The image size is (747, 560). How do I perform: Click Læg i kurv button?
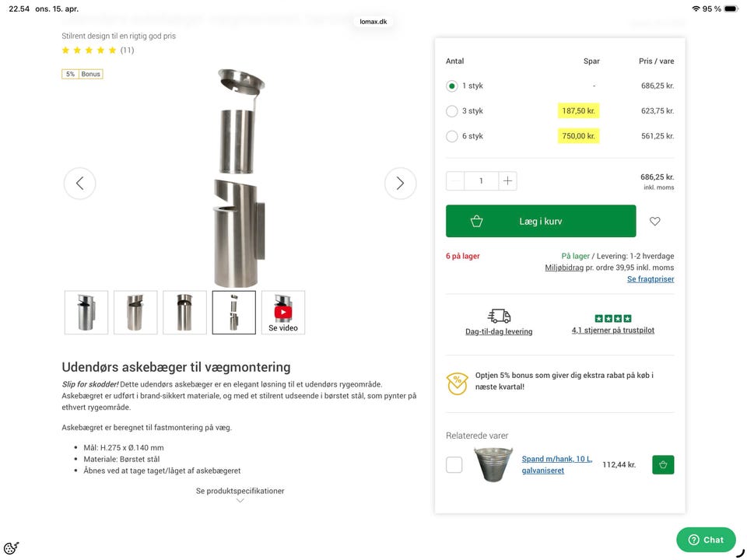click(541, 222)
